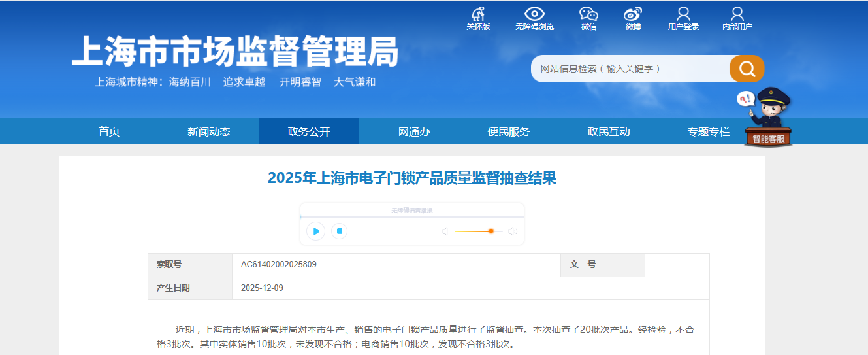Open the 关怀版 care mode icon
Image resolution: width=868 pixels, height=355 pixels.
pos(478,14)
